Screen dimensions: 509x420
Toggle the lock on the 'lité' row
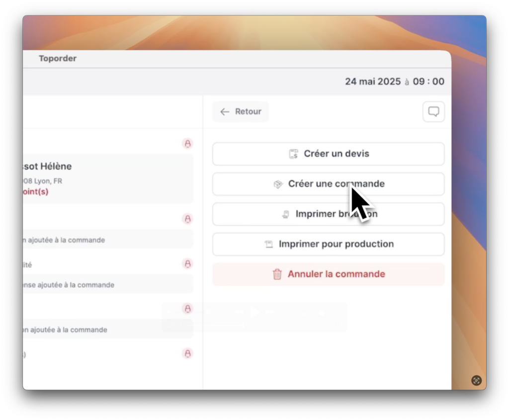[x=187, y=264]
